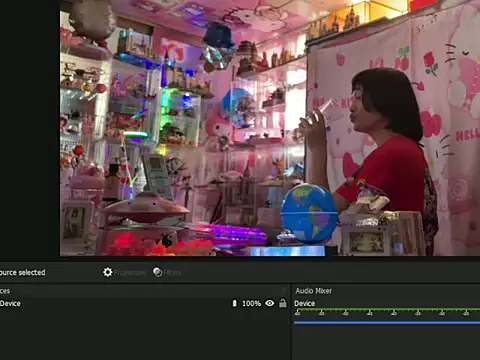
Task: Open source Filters via its icon
Action: click(x=158, y=272)
